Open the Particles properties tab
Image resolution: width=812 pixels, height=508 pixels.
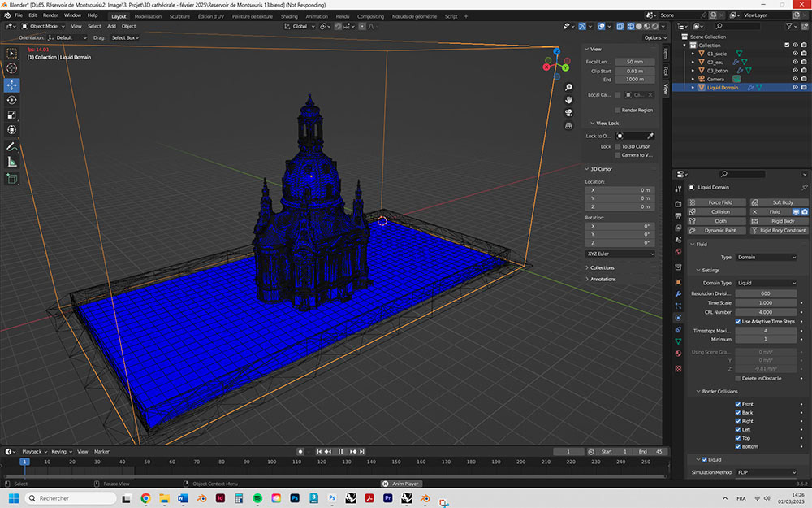click(x=678, y=306)
